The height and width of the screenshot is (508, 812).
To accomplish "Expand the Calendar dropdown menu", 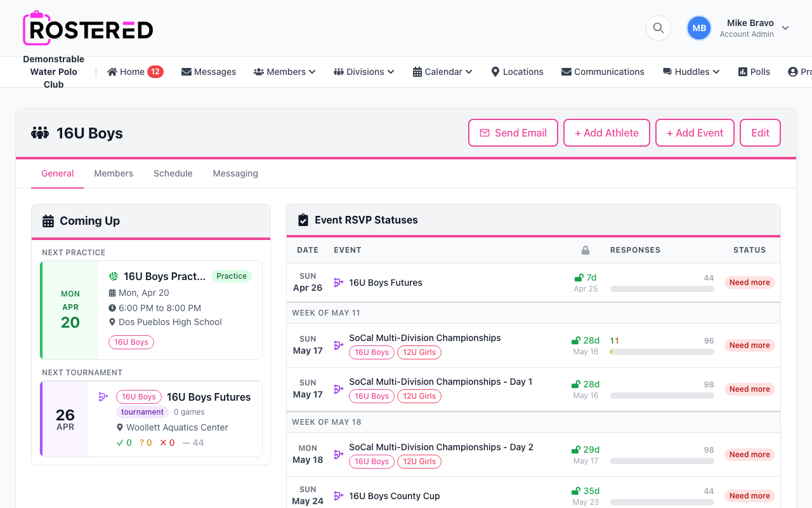I will (x=443, y=72).
